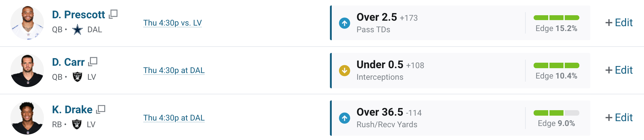Open K. Drake player card popup icon
Screen dimensions: 644x140
pos(101,109)
